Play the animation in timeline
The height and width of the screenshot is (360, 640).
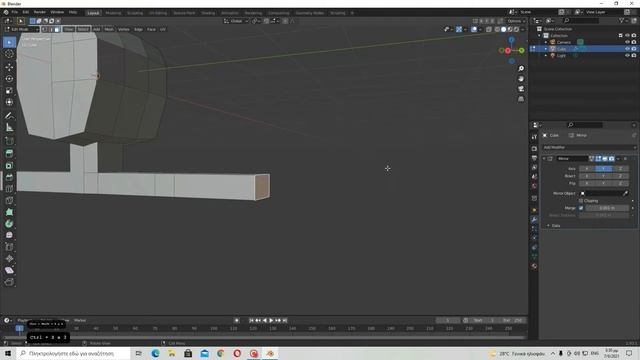click(x=271, y=320)
